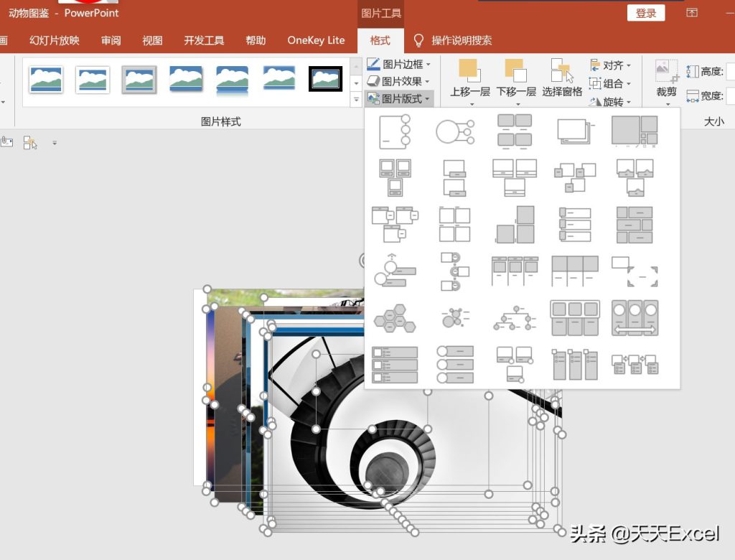Expand the Align (对齐) dropdown
The image size is (735, 560).
click(611, 65)
